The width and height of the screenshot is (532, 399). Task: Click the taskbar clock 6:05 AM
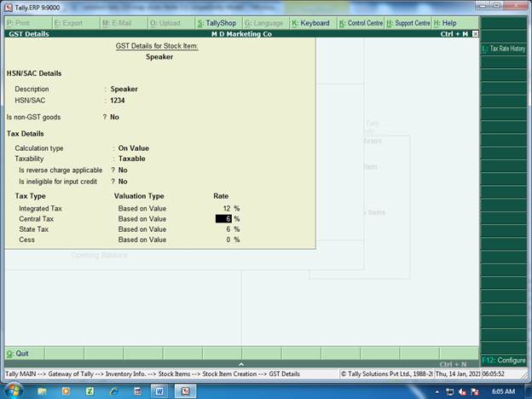pos(503,391)
